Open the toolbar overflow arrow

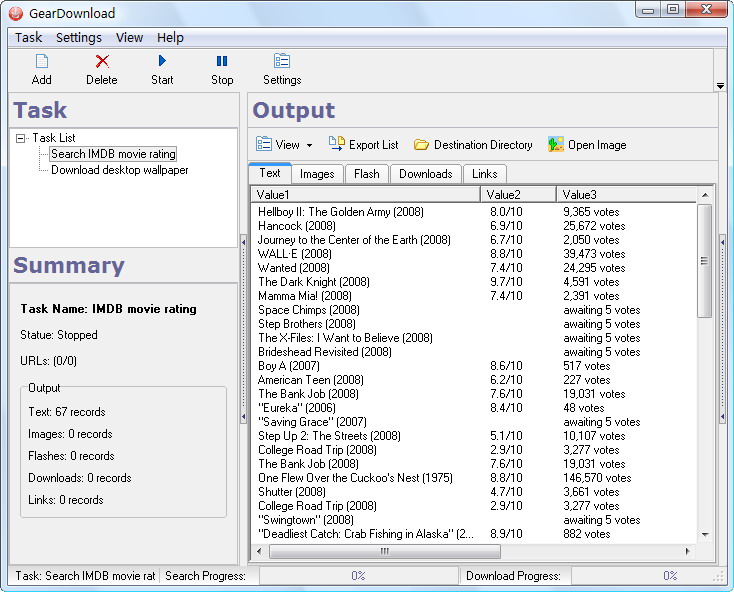[x=719, y=86]
